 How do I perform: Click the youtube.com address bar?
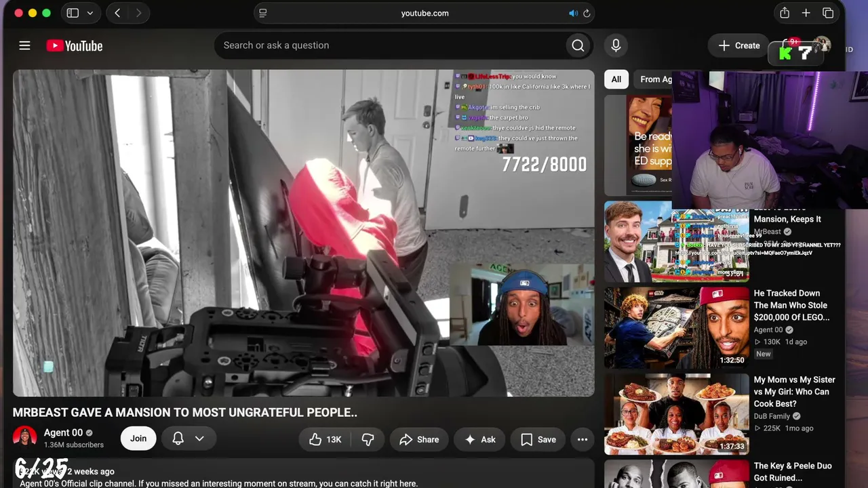coord(425,13)
